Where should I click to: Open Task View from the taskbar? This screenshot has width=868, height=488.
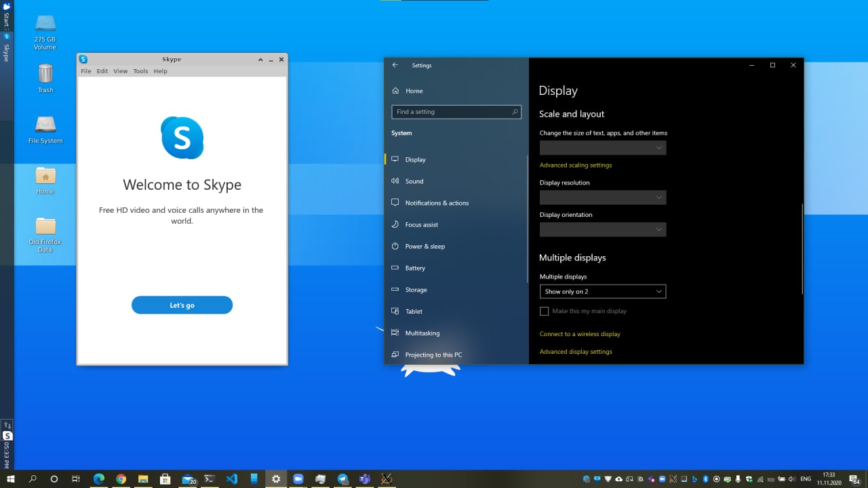tap(76, 479)
